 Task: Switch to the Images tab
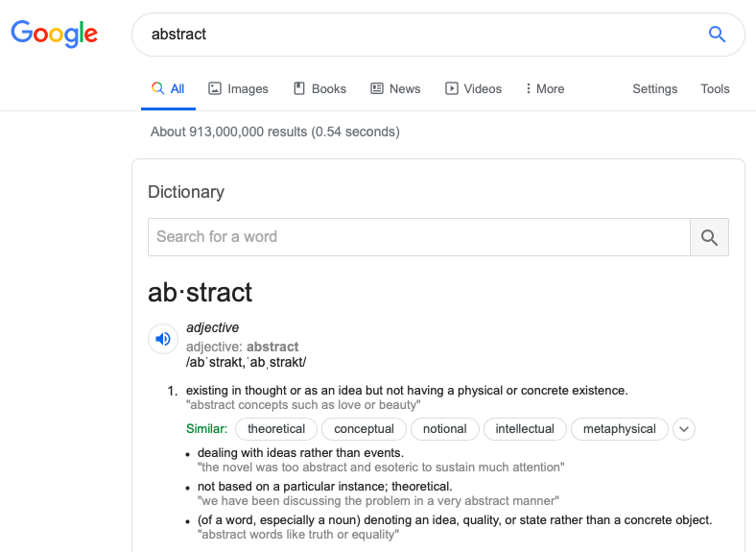coord(238,88)
